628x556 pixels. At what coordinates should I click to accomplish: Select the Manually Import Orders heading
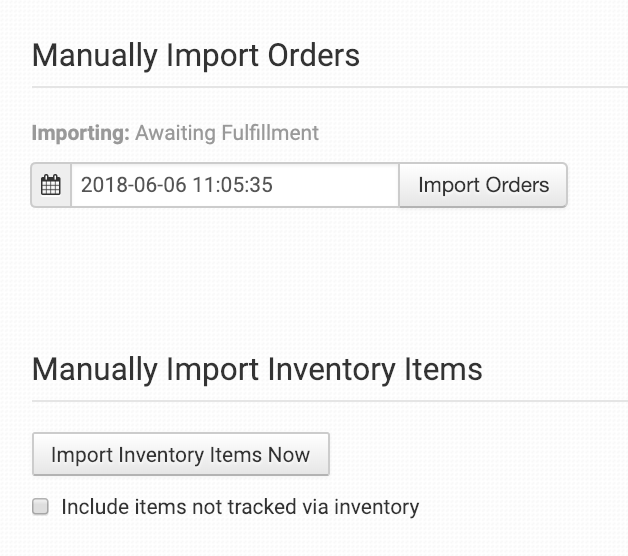[x=196, y=55]
